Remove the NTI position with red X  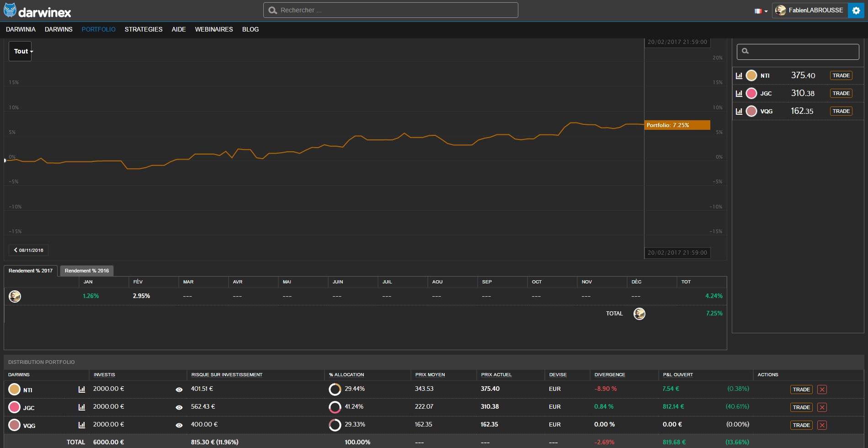tap(822, 389)
